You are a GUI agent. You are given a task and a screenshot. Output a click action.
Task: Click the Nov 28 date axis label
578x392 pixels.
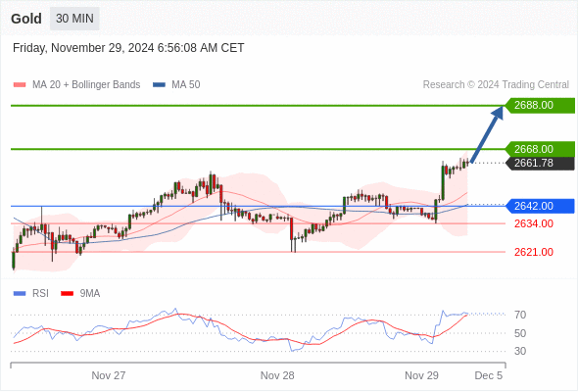[x=277, y=375]
